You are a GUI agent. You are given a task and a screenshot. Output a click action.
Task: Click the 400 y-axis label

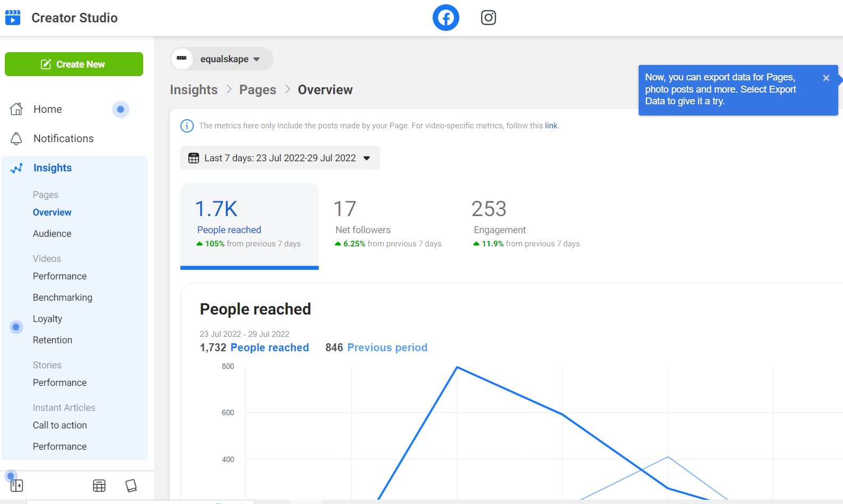tap(228, 459)
